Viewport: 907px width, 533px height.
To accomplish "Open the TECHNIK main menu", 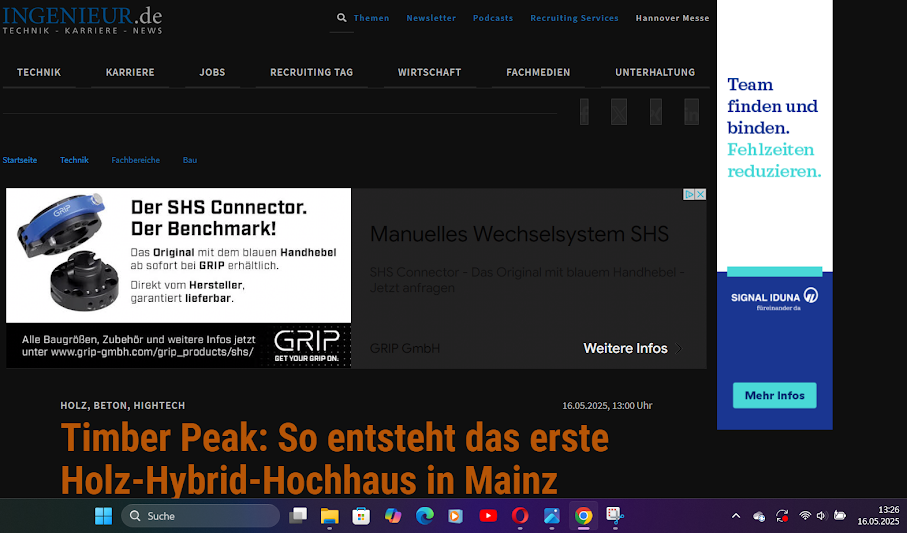I will point(39,72).
